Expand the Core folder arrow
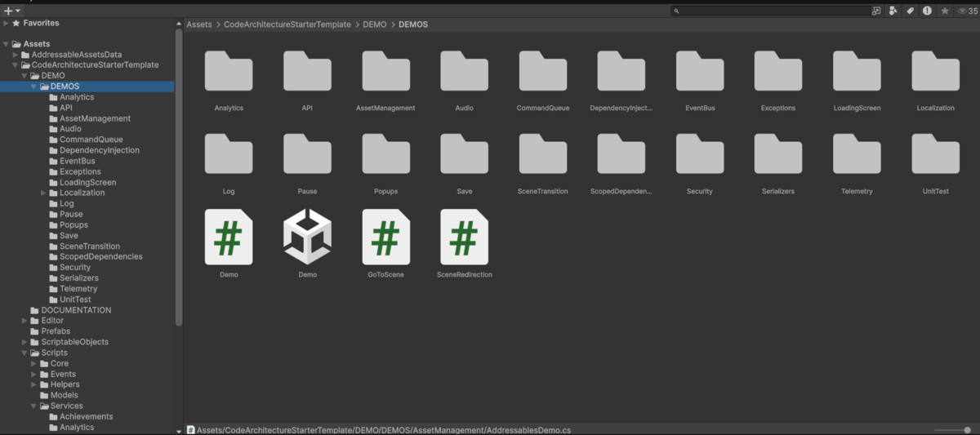 pos(33,363)
